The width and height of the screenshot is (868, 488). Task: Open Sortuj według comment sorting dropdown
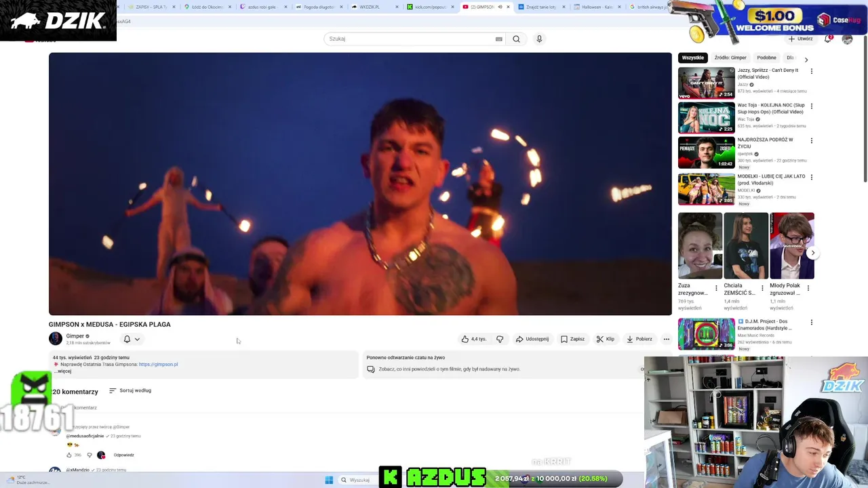(130, 390)
